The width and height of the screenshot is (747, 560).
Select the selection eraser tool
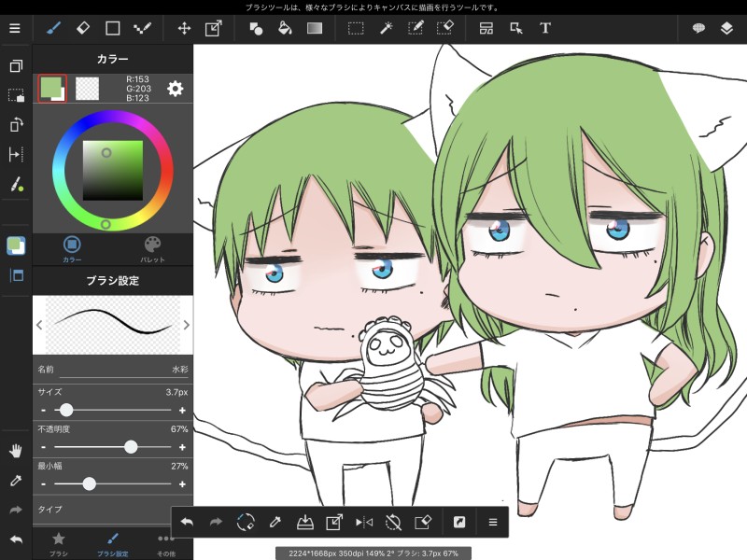(x=445, y=29)
